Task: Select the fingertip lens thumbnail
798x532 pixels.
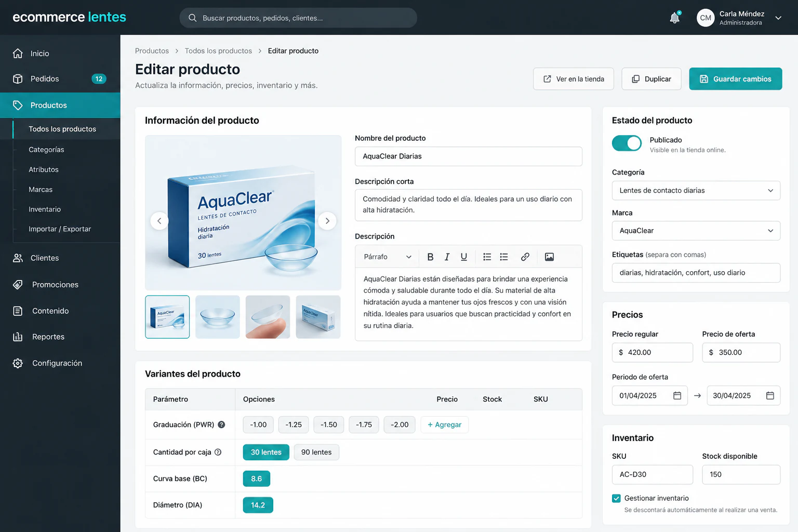Action: pos(268,317)
